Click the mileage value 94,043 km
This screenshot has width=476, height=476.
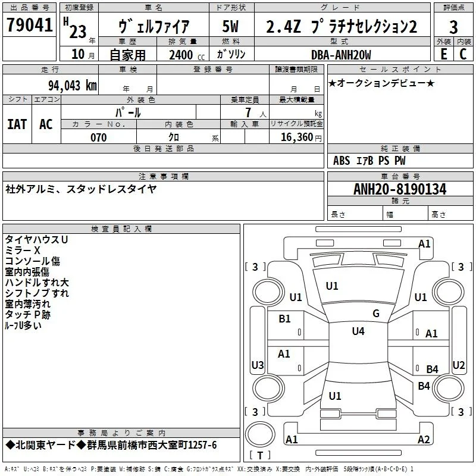click(73, 86)
